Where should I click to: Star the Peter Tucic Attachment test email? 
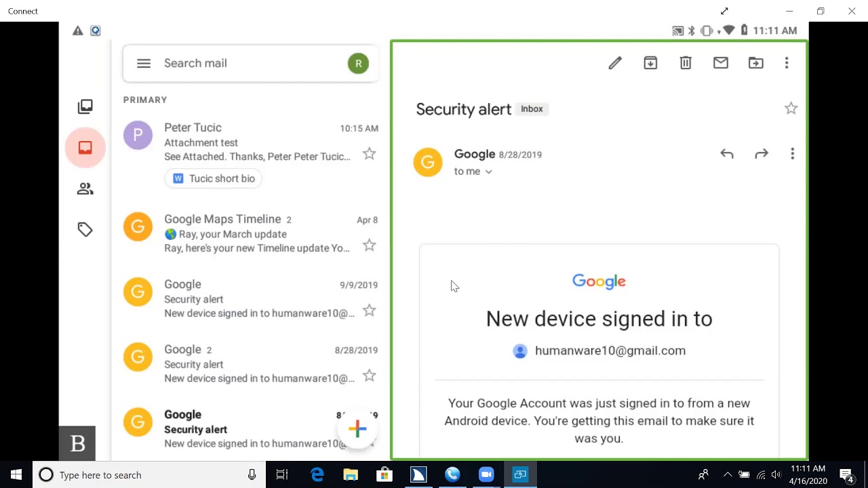(369, 154)
